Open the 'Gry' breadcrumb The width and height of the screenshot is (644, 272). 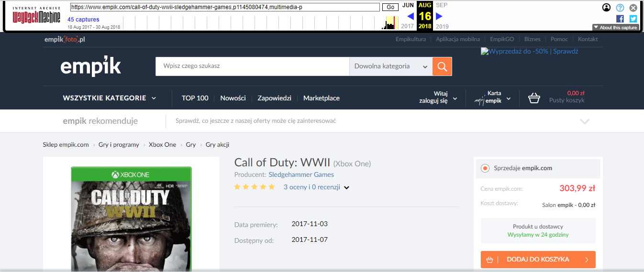coord(191,144)
